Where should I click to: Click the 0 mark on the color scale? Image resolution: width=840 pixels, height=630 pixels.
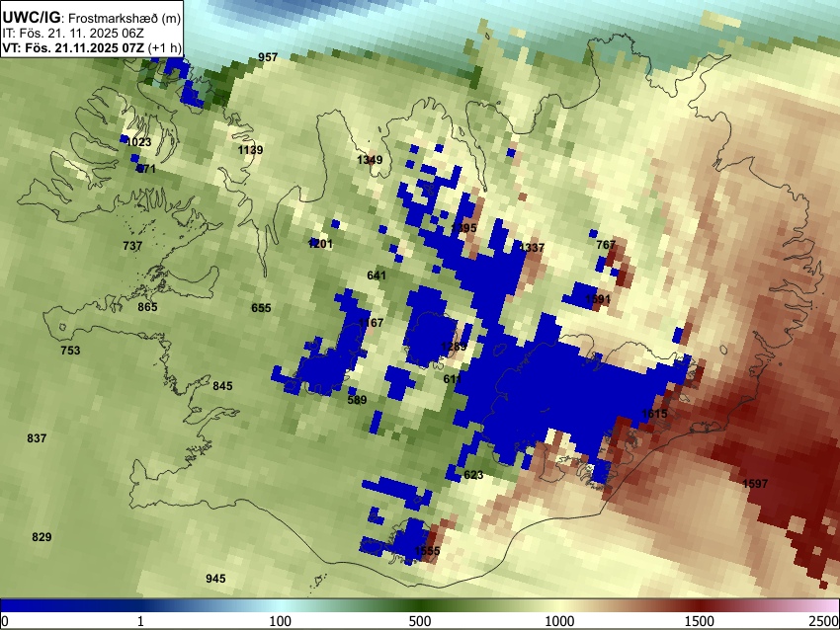coord(5,621)
